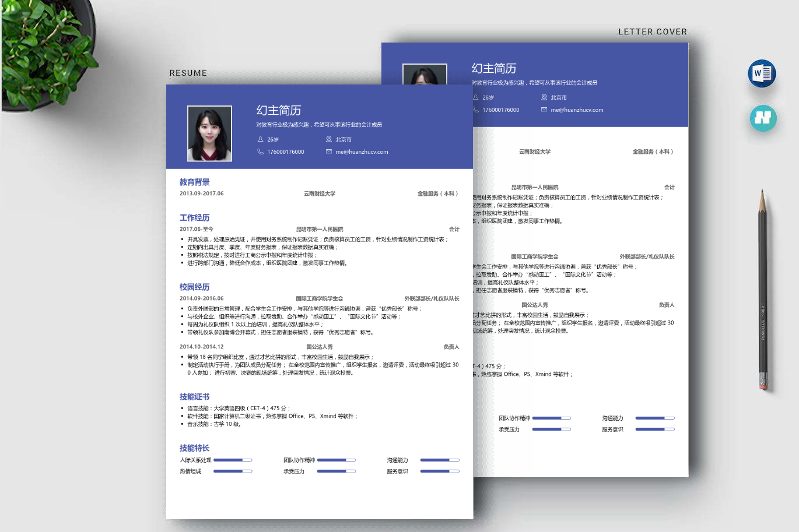Select the profile photo on front resume
The width and height of the screenshot is (799, 532).
coord(209,133)
